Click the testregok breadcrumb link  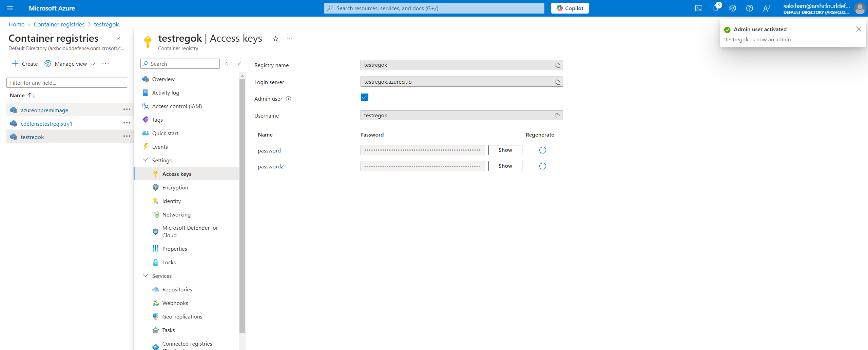[x=106, y=24]
